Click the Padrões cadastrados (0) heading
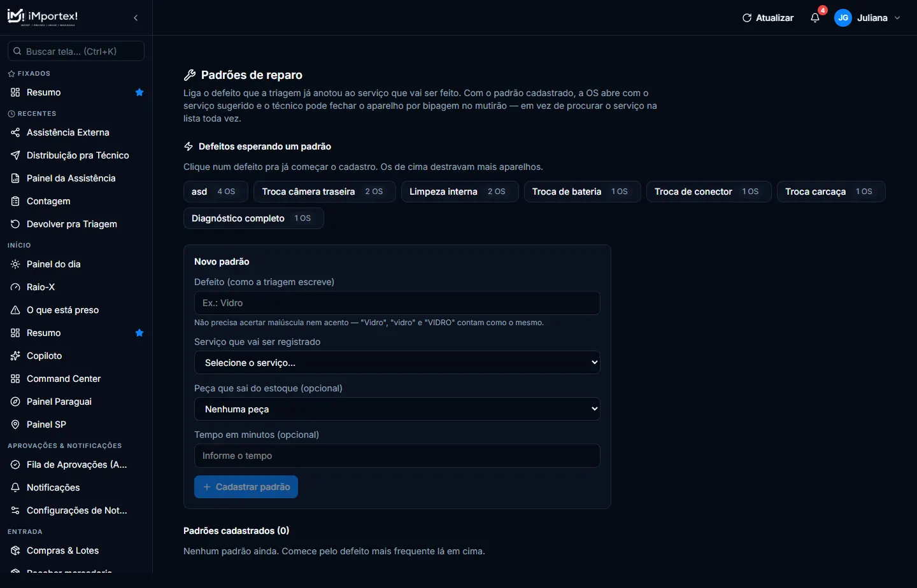This screenshot has height=588, width=917. pyautogui.click(x=236, y=531)
